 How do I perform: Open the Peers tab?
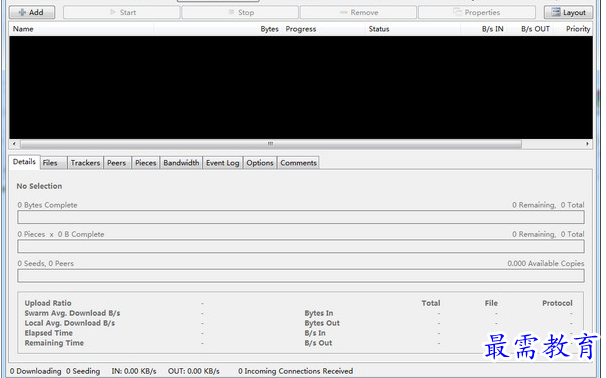[117, 163]
